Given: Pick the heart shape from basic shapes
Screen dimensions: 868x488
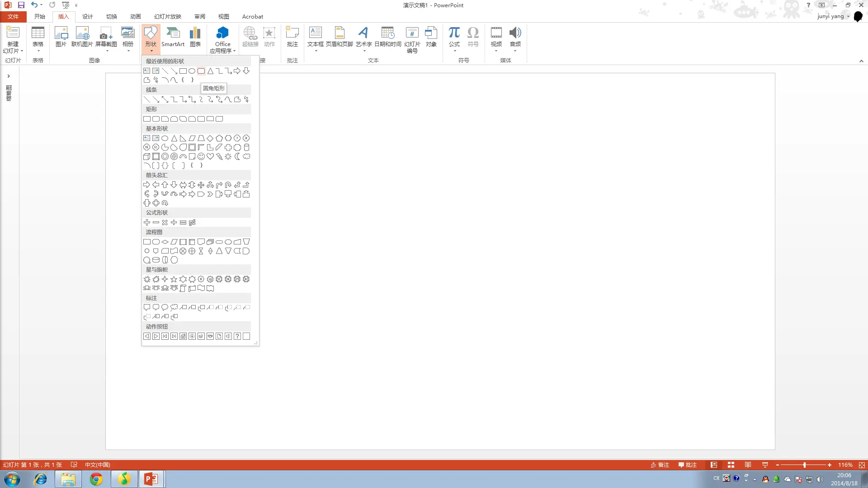Looking at the screenshot, I should tap(210, 156).
